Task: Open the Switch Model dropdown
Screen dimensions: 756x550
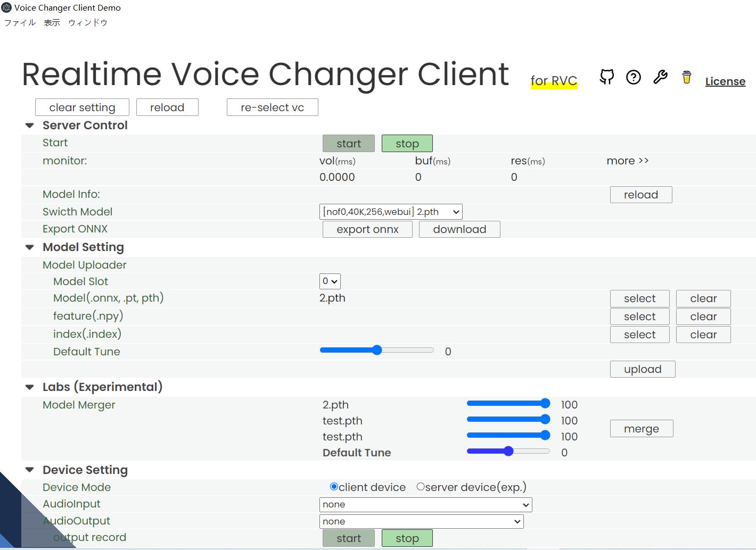Action: 392,211
